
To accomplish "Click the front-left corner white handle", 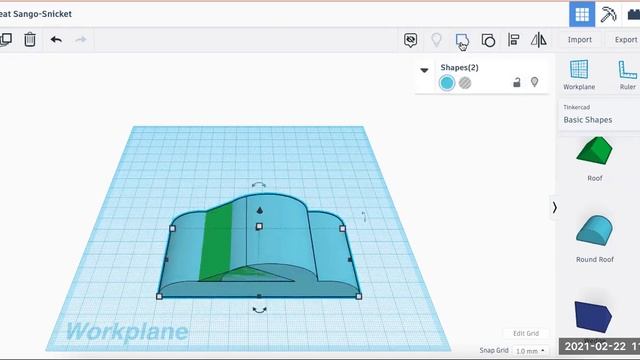I will tap(160, 297).
